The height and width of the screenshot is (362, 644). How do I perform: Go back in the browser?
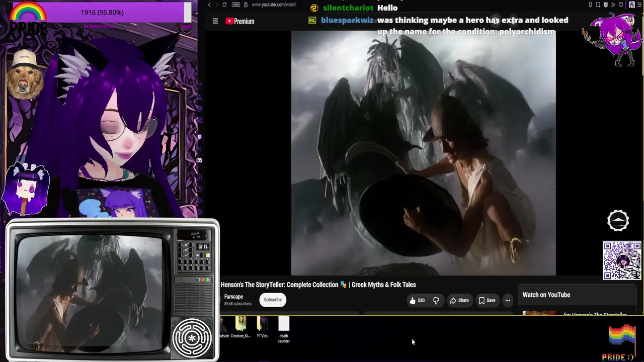click(209, 5)
